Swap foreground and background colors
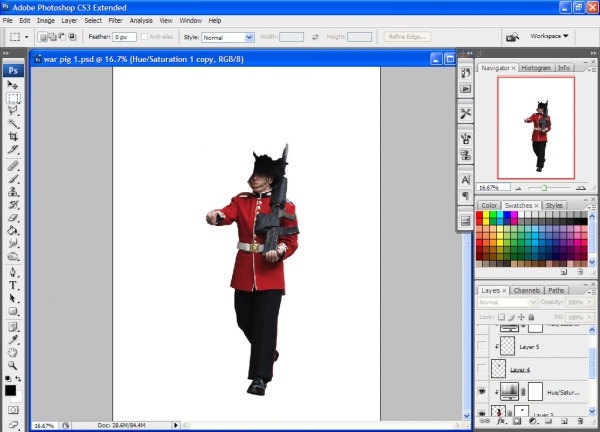This screenshot has height=432, width=600. click(x=18, y=378)
